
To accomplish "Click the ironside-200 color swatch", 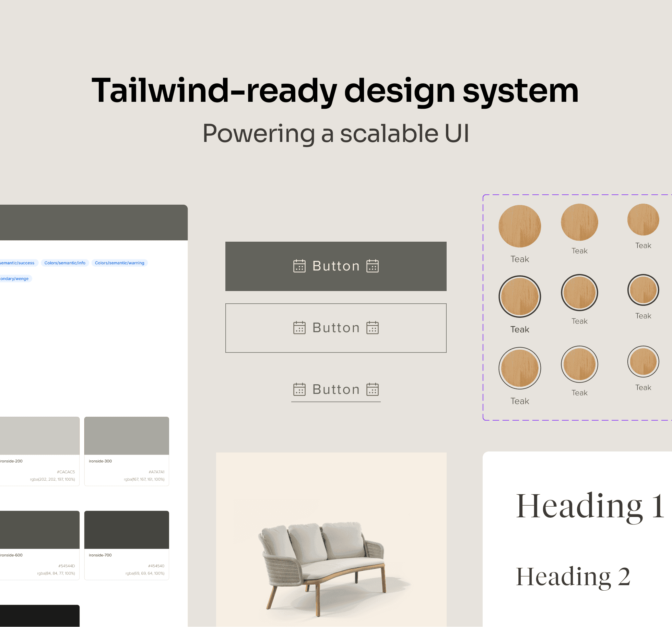I will [x=39, y=436].
